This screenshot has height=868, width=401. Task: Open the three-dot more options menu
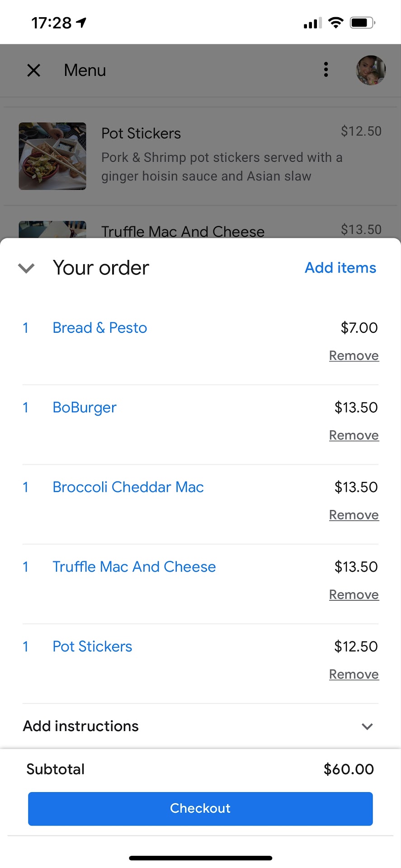(x=326, y=70)
